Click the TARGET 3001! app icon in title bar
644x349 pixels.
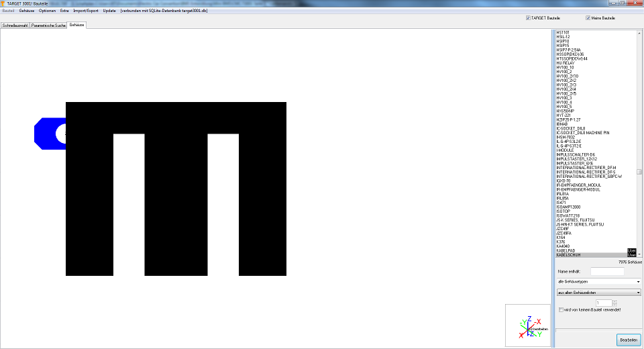coord(3,3)
